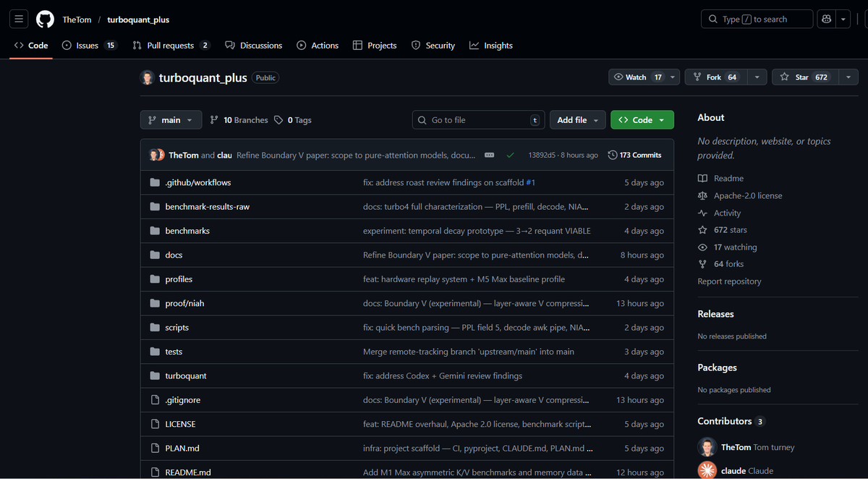Screen dimensions: 868x479
Task: Open the Releases heading link
Action: (x=715, y=314)
